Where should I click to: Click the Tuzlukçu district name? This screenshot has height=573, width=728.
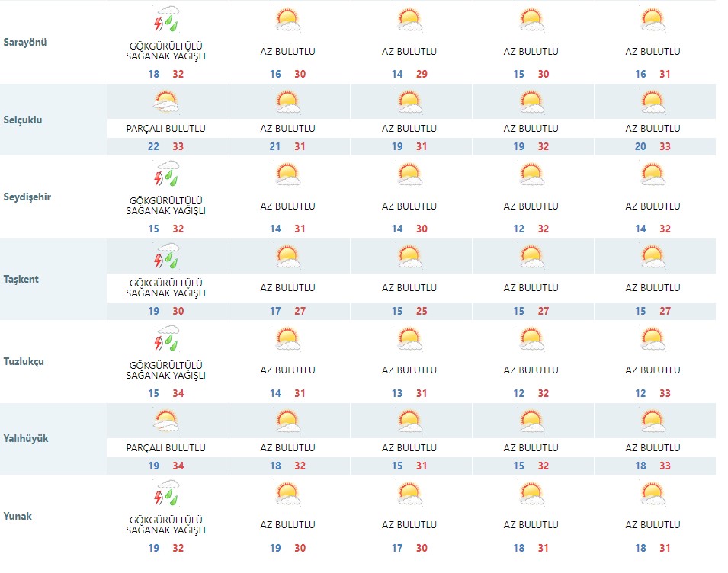[x=24, y=361]
